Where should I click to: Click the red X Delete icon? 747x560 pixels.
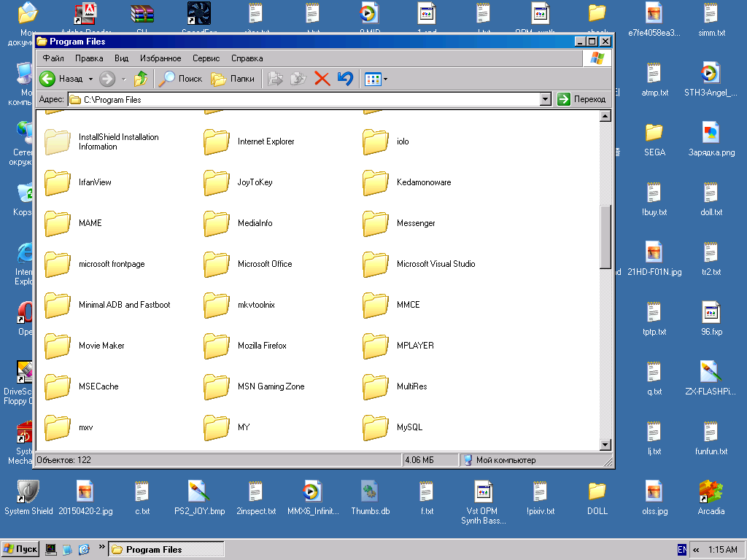pos(322,79)
